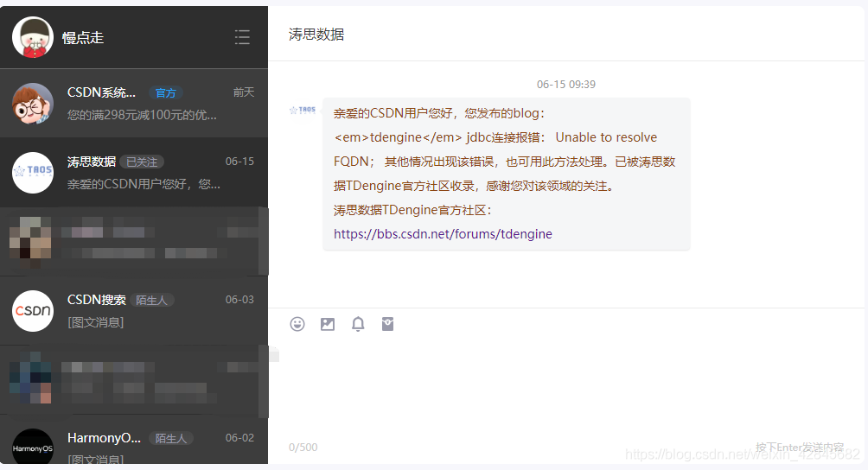868x470 pixels.
Task: Click the 亲爱的CSDN用户您好 message bubble
Action: 506,174
